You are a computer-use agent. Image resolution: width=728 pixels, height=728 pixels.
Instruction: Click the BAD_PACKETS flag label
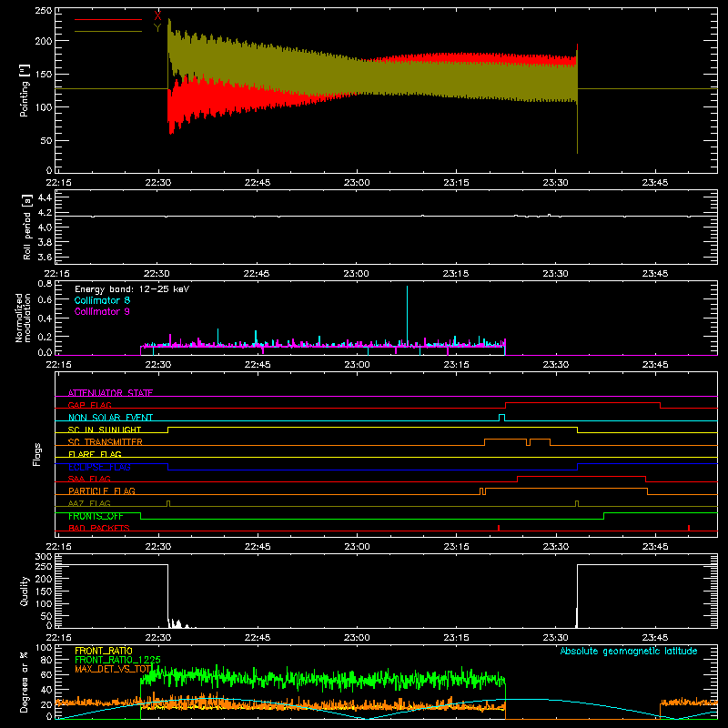click(x=99, y=528)
